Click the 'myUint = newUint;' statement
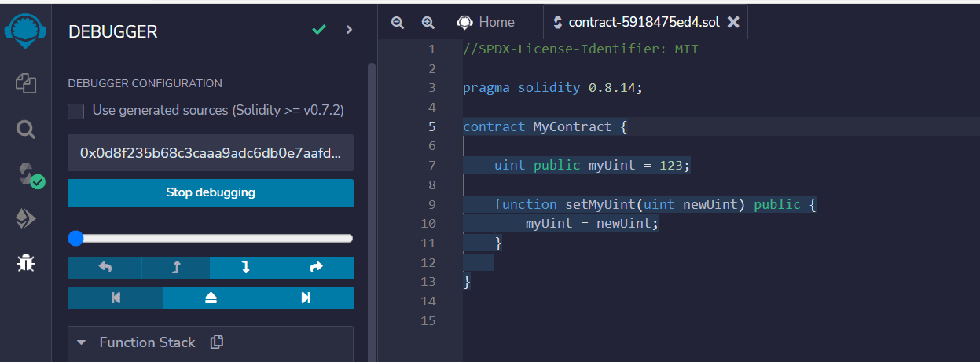 coord(592,224)
